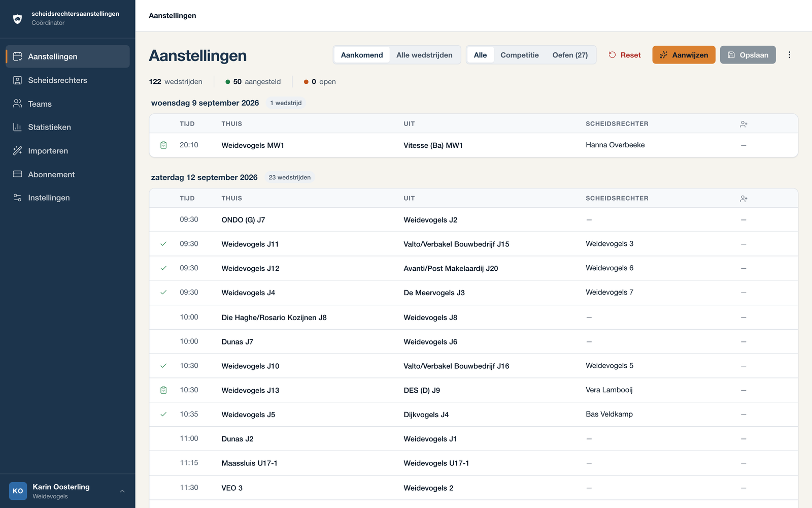The width and height of the screenshot is (812, 508).
Task: Click the KO user avatar
Action: click(x=18, y=491)
